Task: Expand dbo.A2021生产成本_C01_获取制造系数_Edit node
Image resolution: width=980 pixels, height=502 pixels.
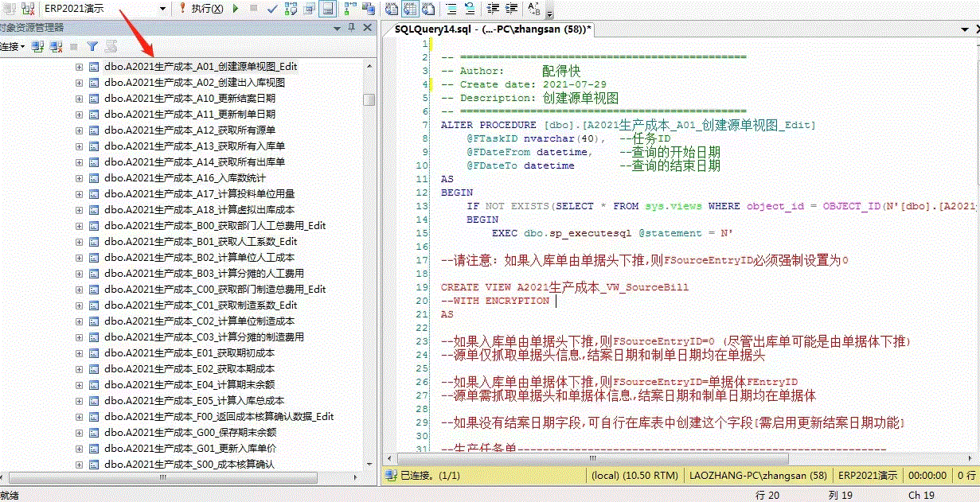Action: pos(79,305)
